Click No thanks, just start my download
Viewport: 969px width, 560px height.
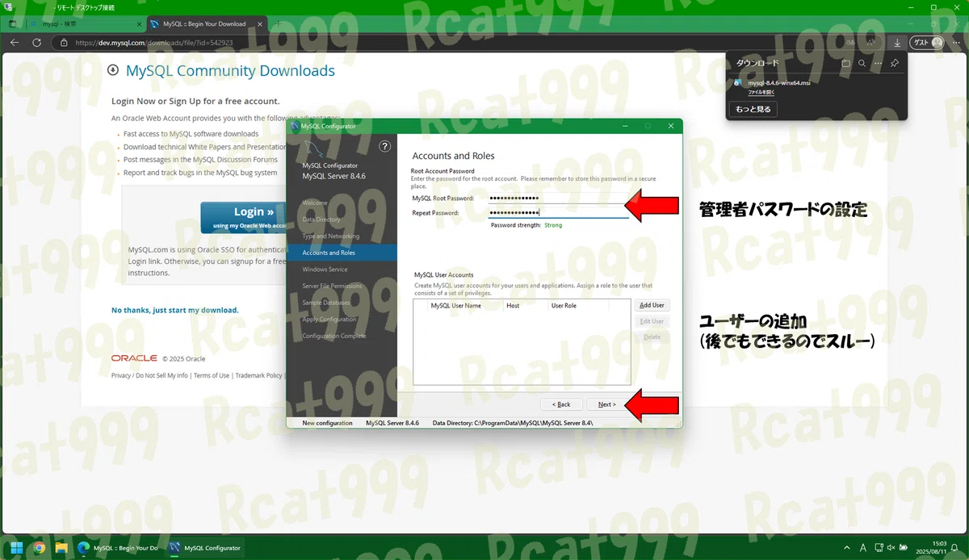174,310
